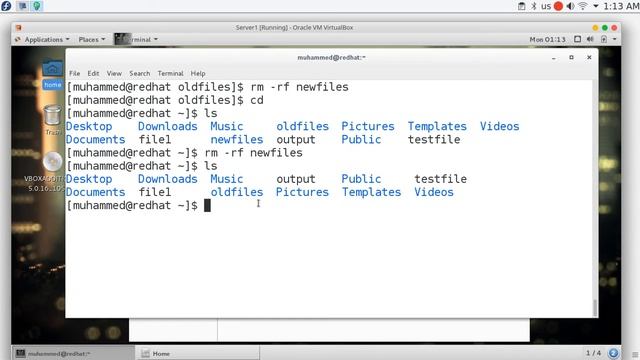Click the green maximize dot of VirtualBox window

pos(604,27)
